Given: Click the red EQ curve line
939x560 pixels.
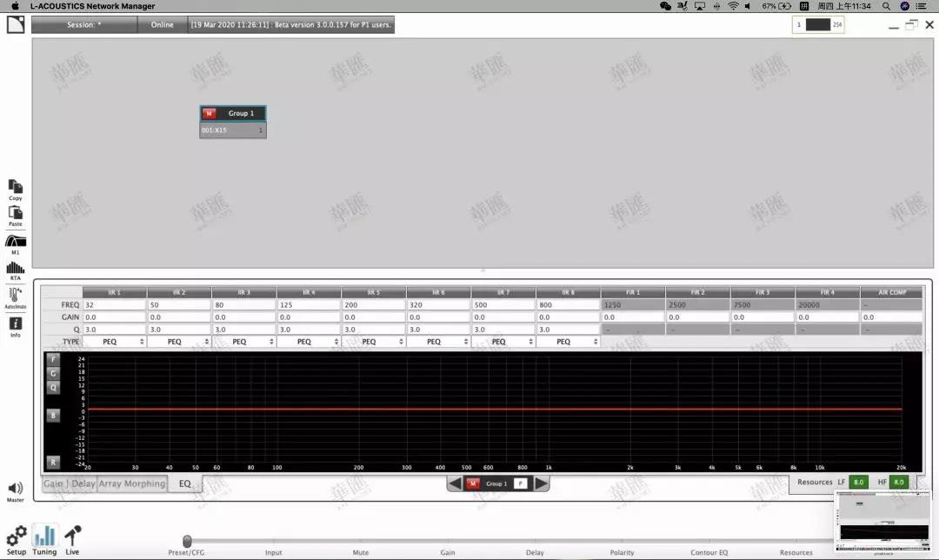Looking at the screenshot, I should tap(495, 409).
